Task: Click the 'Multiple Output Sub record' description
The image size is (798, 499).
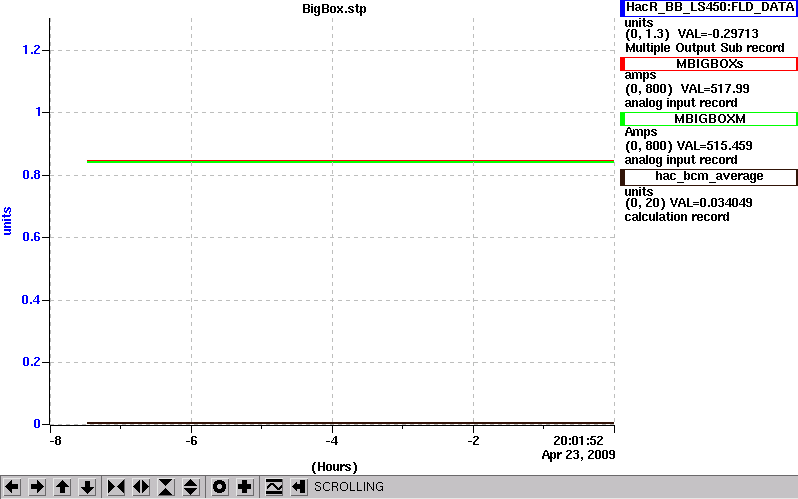Action: pyautogui.click(x=705, y=48)
